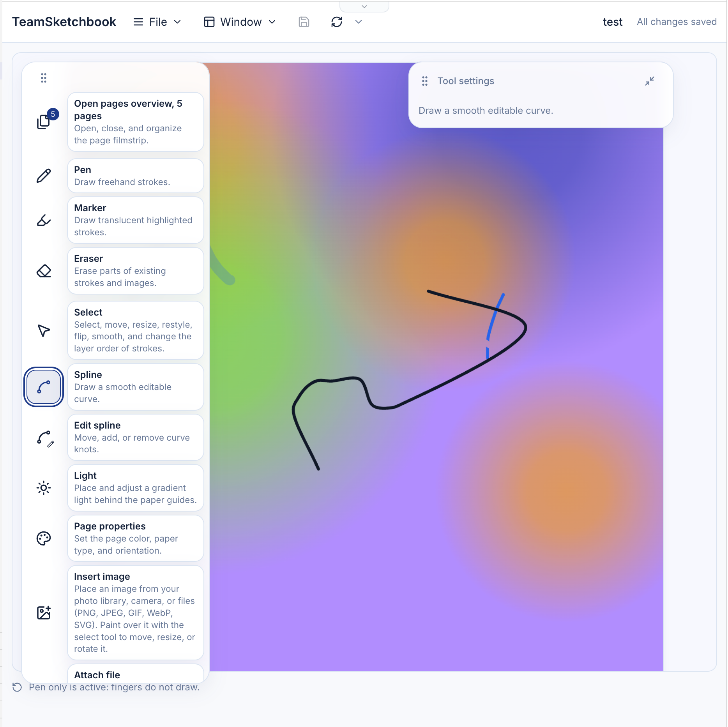Click the active Spline tool icon
This screenshot has width=728, height=727.
pyautogui.click(x=44, y=387)
